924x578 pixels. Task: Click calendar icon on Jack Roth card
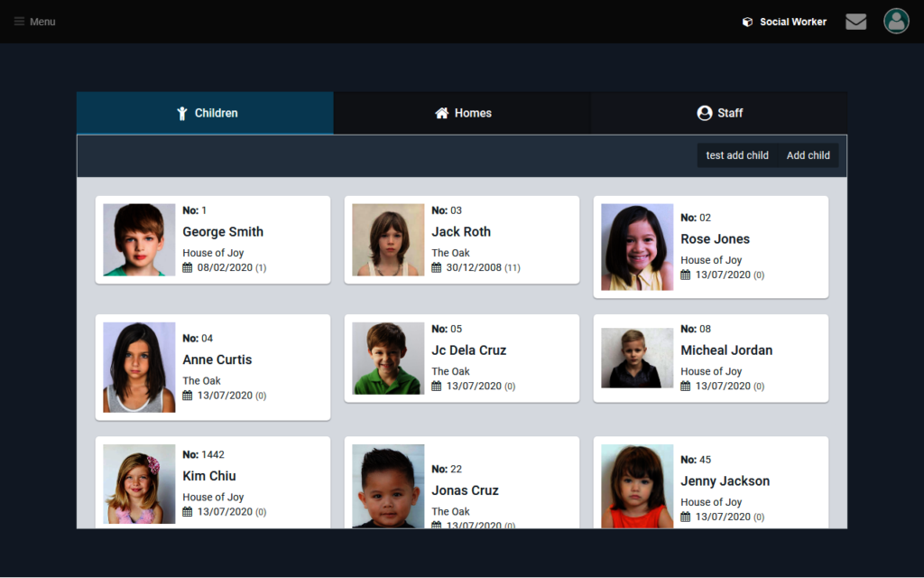click(437, 268)
